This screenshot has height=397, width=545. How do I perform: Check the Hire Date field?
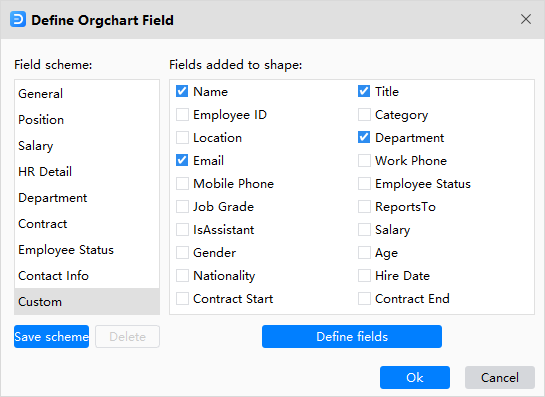coord(364,275)
